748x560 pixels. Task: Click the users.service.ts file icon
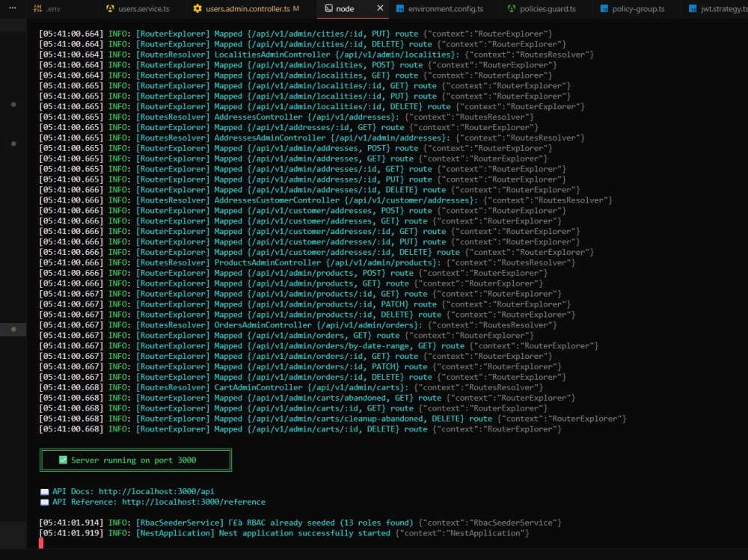[110, 8]
